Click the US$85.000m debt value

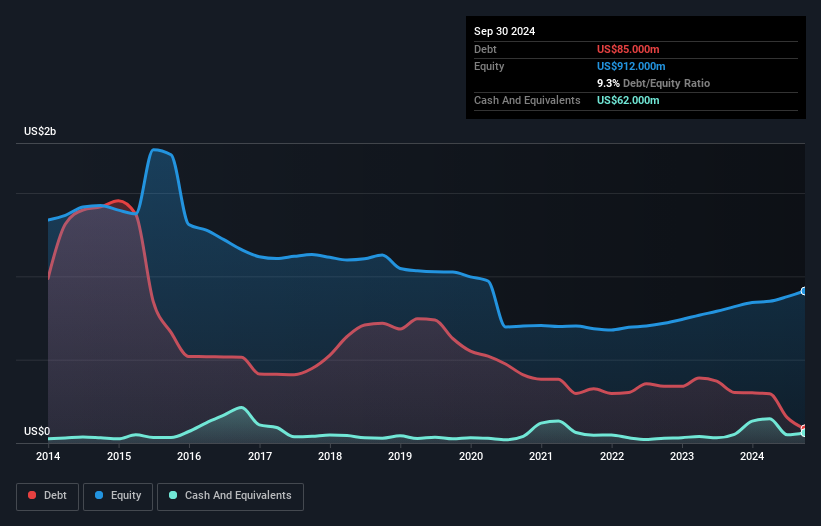pos(628,49)
